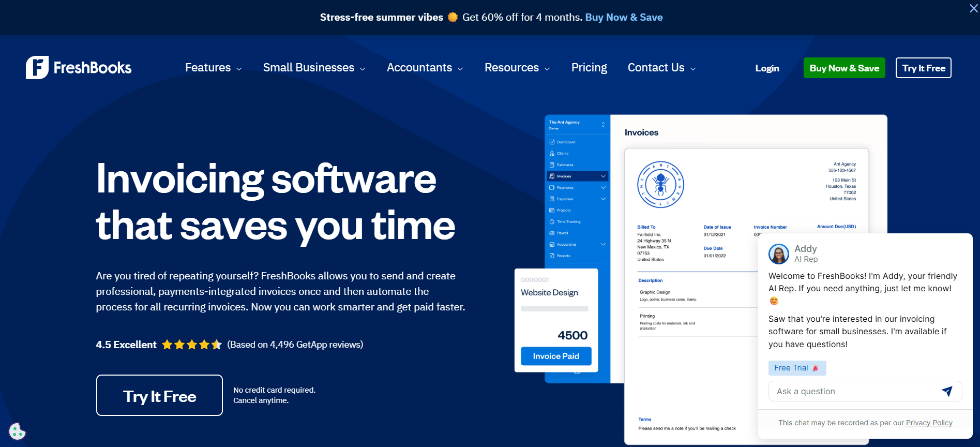Click the Payroll item in mockup sidebar
This screenshot has height=447, width=980.
(562, 233)
